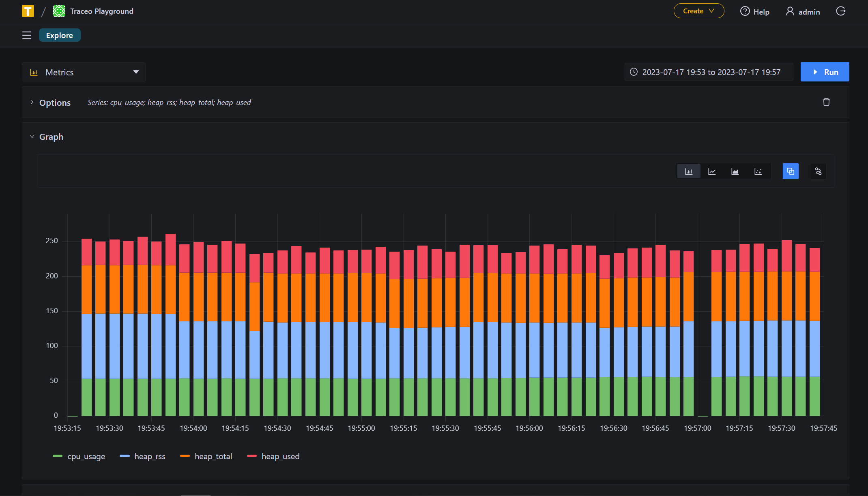The width and height of the screenshot is (868, 496).
Task: Click the trash icon in Options row
Action: [826, 102]
